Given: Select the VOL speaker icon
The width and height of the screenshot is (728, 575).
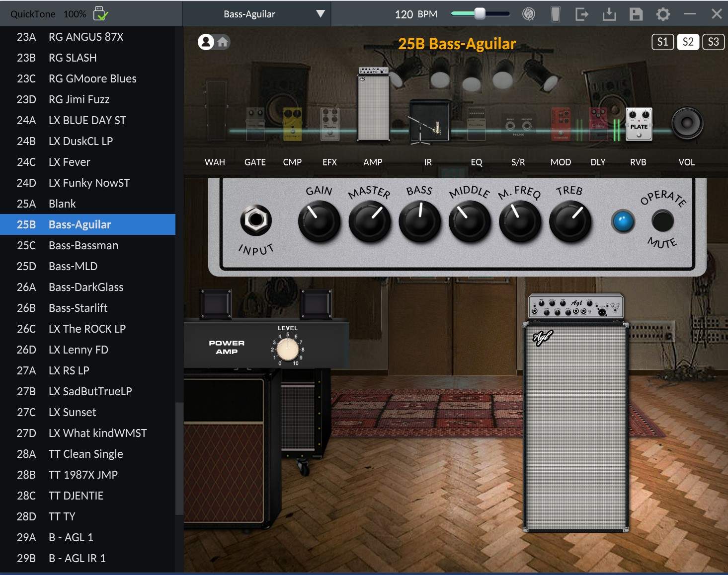Looking at the screenshot, I should tap(687, 123).
